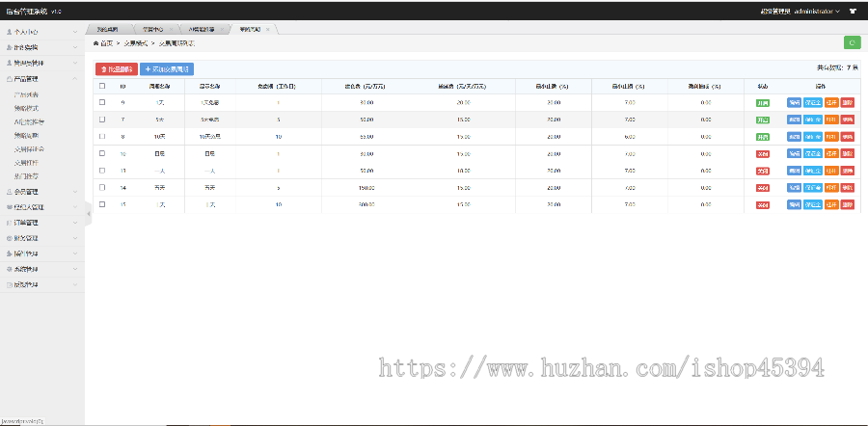Click the t-shirt theme icon in header
The width and height of the screenshot is (868, 426).
tap(853, 12)
